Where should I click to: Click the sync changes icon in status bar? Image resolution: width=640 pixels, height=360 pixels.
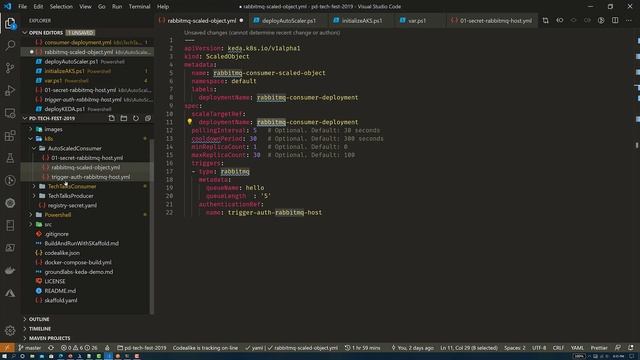51,348
